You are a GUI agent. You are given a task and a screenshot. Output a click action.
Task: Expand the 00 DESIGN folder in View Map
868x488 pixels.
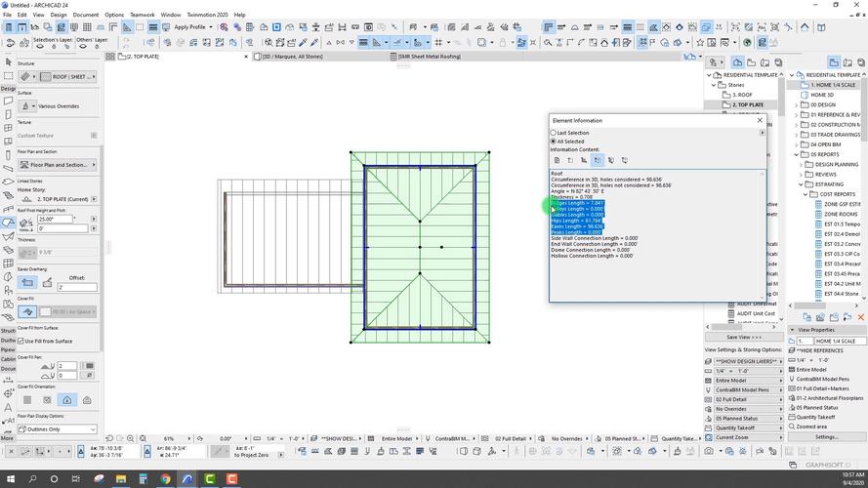pyautogui.click(x=797, y=104)
